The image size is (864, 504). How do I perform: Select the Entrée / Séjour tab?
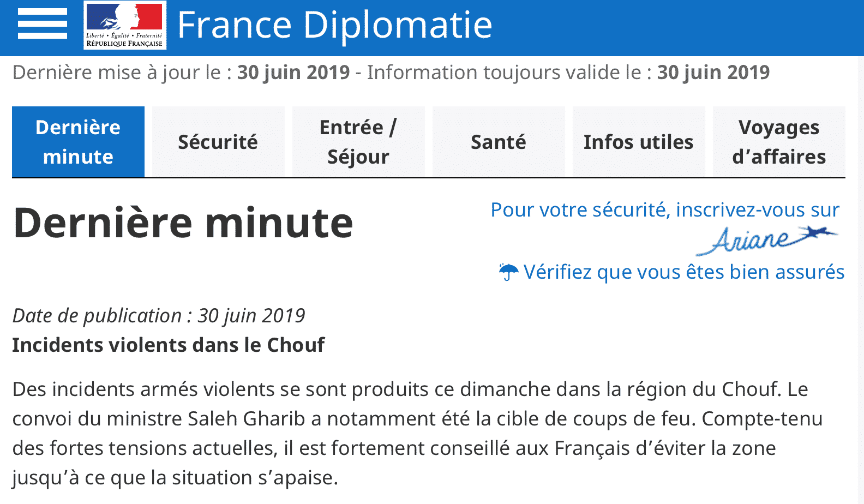click(x=358, y=141)
